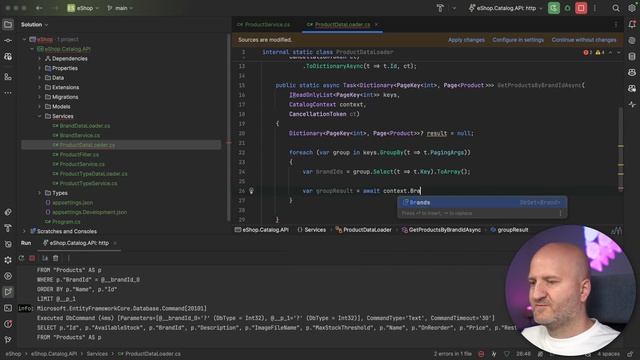Image resolution: width=640 pixels, height=360 pixels.
Task: Open the Notifications bell icon
Action: point(632,24)
